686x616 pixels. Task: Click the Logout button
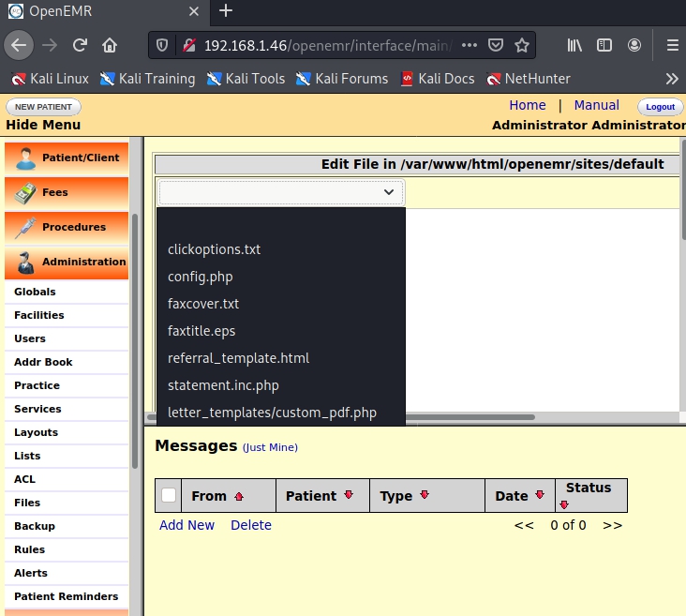point(660,107)
